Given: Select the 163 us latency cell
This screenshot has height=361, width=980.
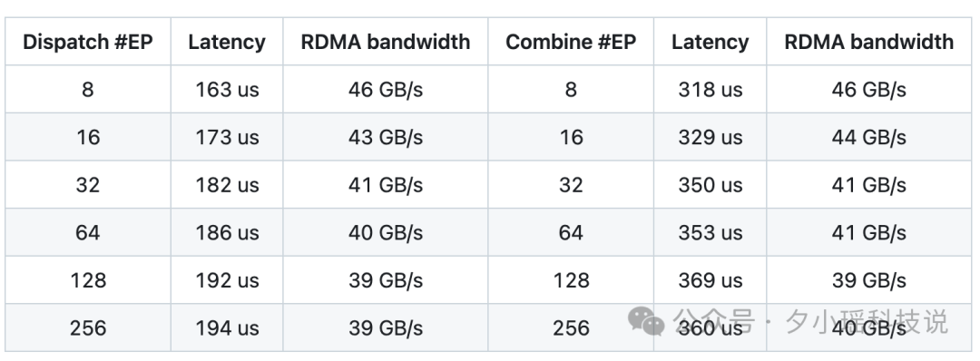Looking at the screenshot, I should (x=227, y=89).
